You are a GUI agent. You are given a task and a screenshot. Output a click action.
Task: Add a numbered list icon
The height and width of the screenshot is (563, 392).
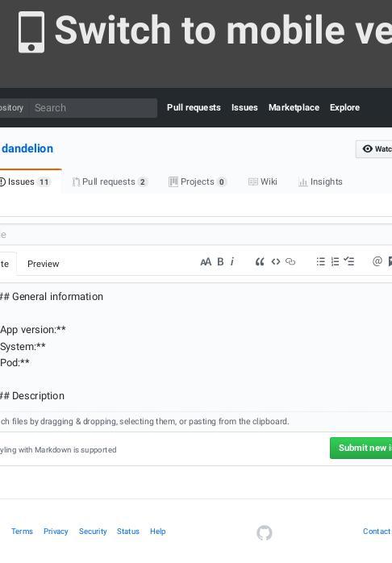(335, 261)
